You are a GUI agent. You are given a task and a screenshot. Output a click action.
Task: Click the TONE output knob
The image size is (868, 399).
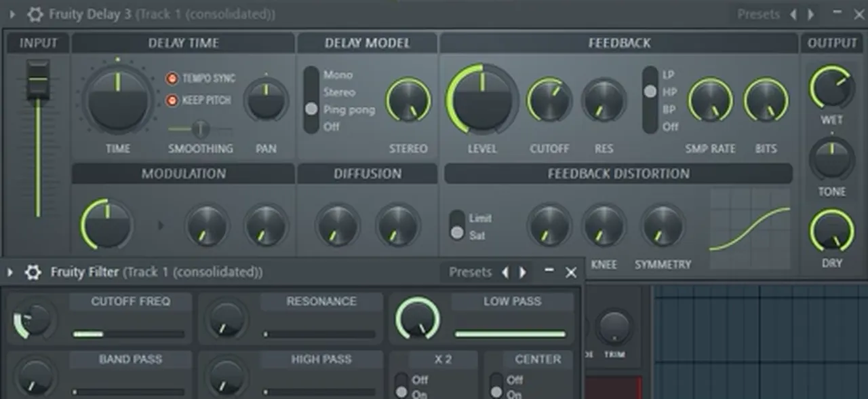click(831, 159)
